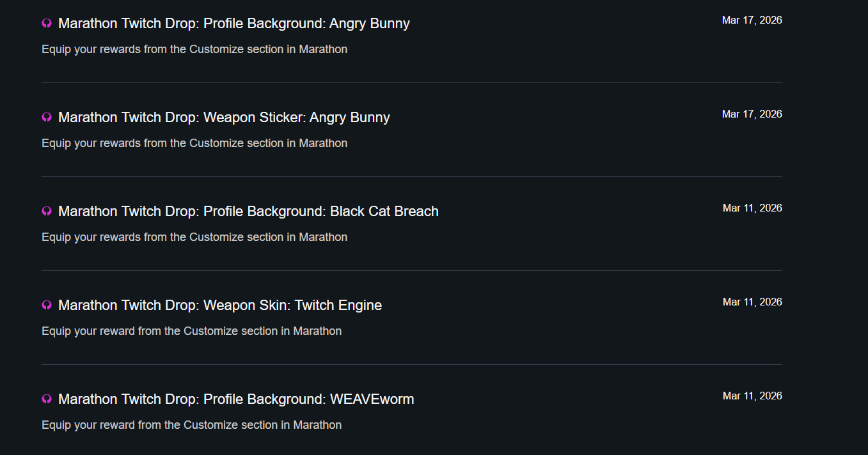Click the Mar 11 date on WEAVEworm row
Viewport: 868px width, 455px height.
pyautogui.click(x=752, y=396)
